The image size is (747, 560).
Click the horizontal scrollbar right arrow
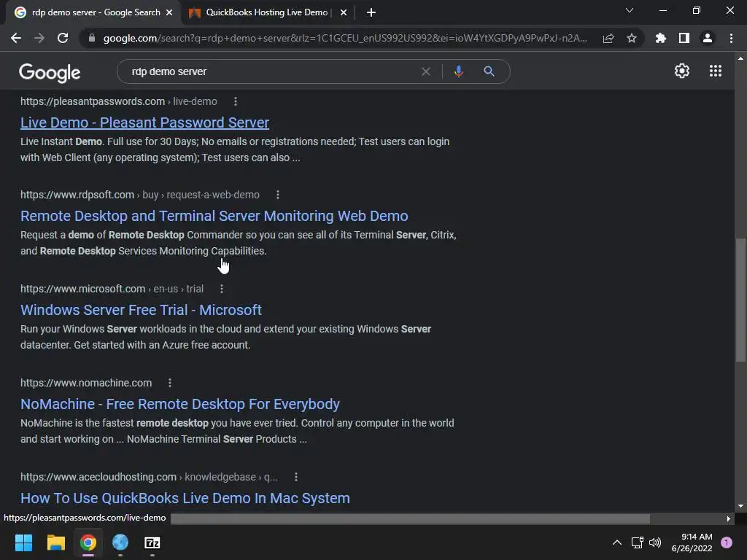point(729,518)
